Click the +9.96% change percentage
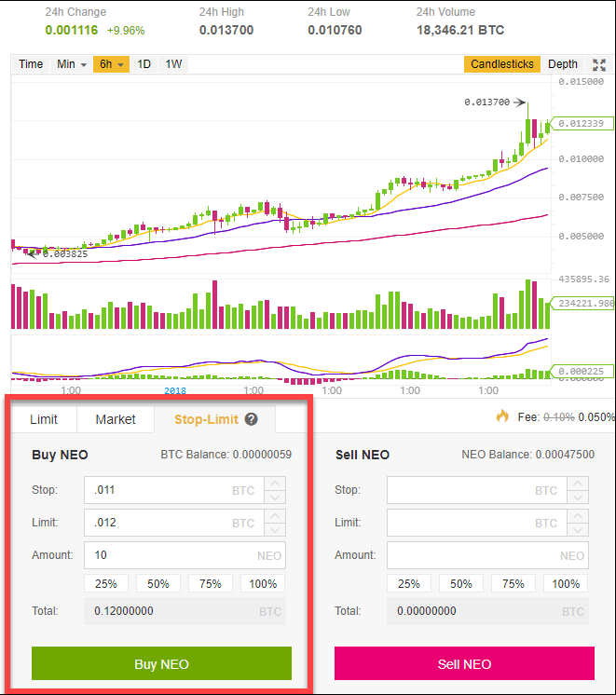 (x=126, y=31)
